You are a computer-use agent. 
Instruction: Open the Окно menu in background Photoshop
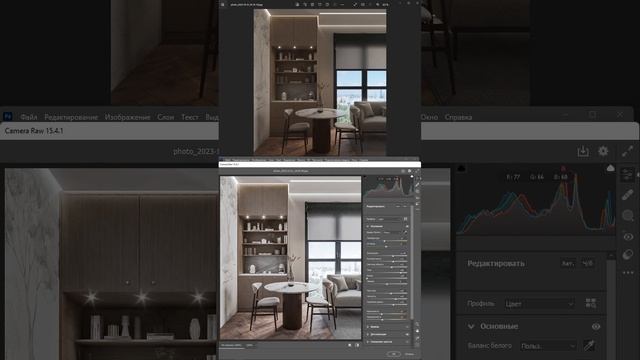[x=429, y=117]
